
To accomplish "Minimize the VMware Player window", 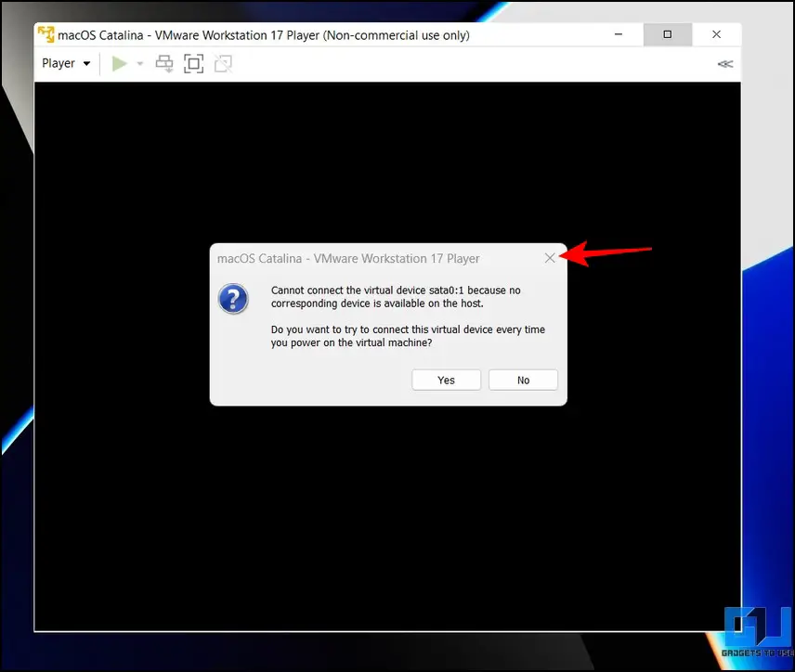I will coord(619,34).
